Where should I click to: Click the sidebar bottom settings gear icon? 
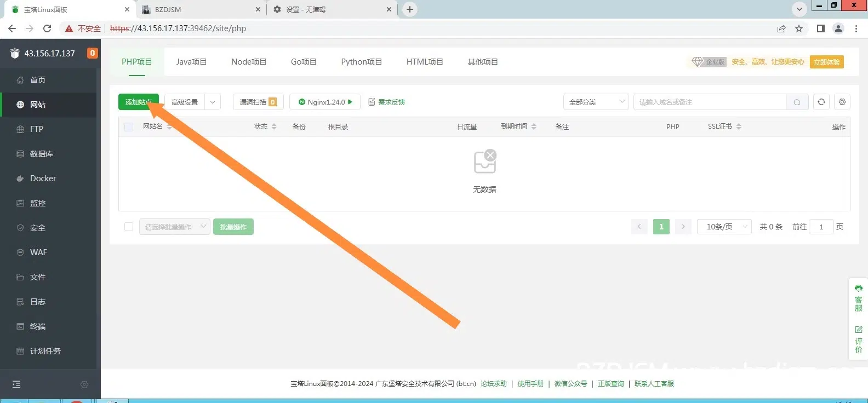click(x=84, y=384)
